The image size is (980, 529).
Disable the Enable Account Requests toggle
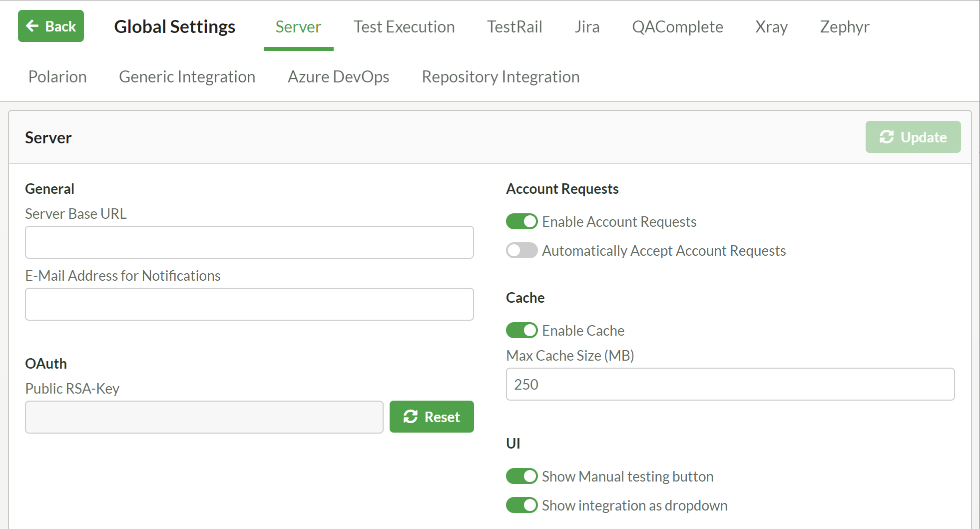(x=521, y=221)
